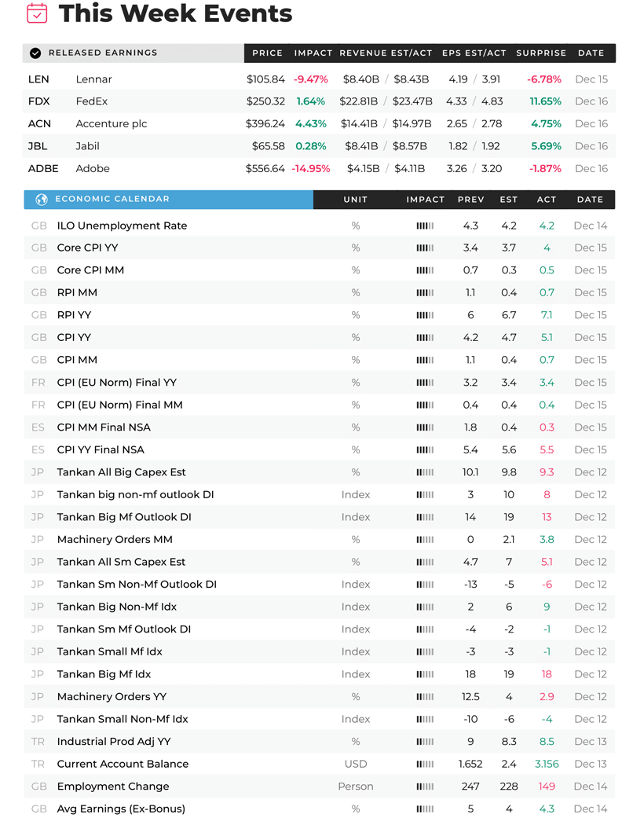The height and width of the screenshot is (840, 633).
Task: Click Lennar's impact value -9.47%
Action: tap(310, 79)
